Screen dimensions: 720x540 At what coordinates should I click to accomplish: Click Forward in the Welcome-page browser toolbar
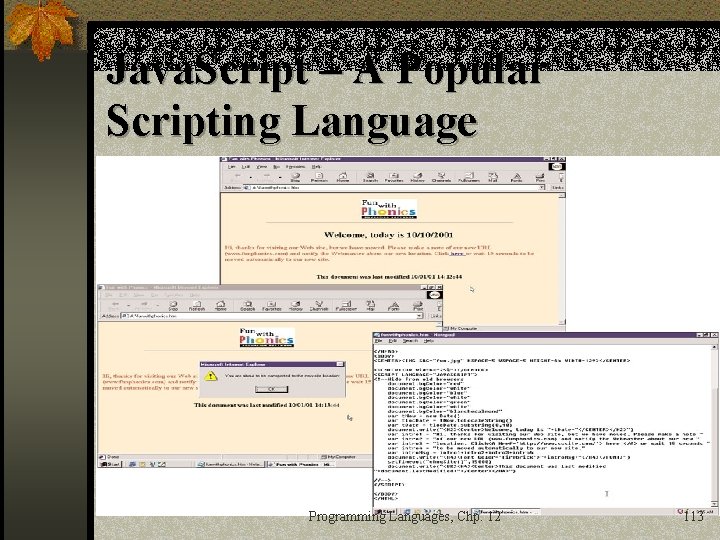(x=267, y=176)
